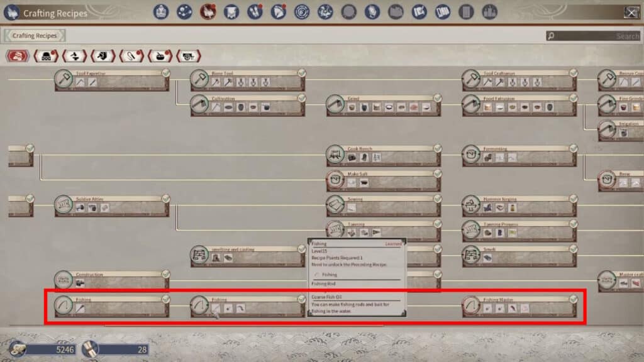644x362 pixels.
Task: Close the Crafting Recipes window
Action: tap(631, 13)
